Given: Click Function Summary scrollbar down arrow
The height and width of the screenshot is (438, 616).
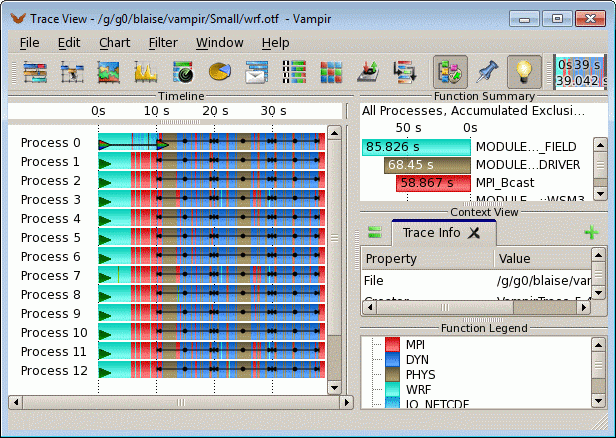Looking at the screenshot, I should click(600, 193).
